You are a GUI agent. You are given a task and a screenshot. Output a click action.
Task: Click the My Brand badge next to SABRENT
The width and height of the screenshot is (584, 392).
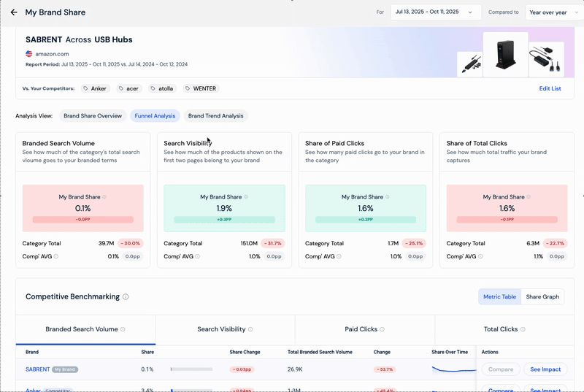(65, 369)
